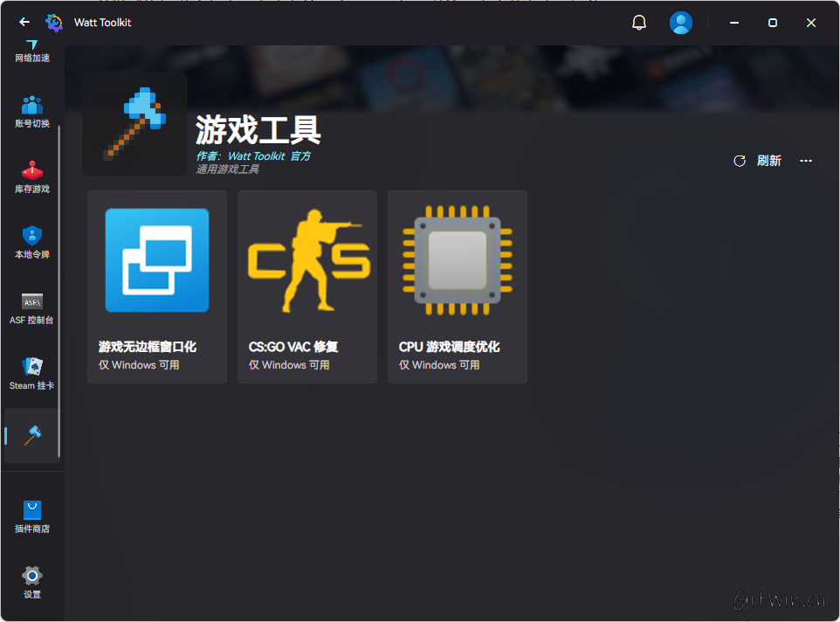Maximize the Watt Toolkit window
The height and width of the screenshot is (622, 840).
(x=773, y=23)
